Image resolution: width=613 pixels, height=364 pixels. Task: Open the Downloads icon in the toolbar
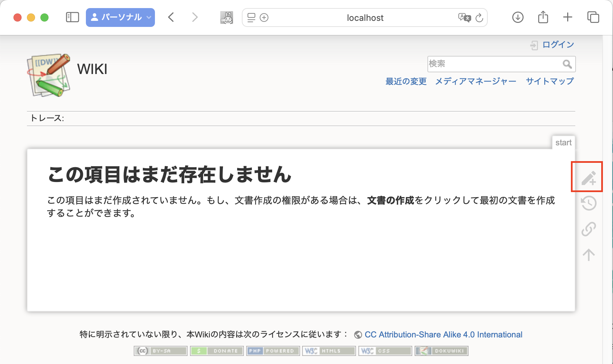(518, 17)
